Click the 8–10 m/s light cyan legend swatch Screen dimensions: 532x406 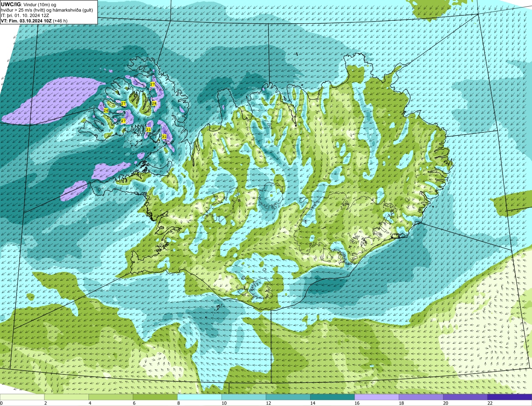coord(199,397)
